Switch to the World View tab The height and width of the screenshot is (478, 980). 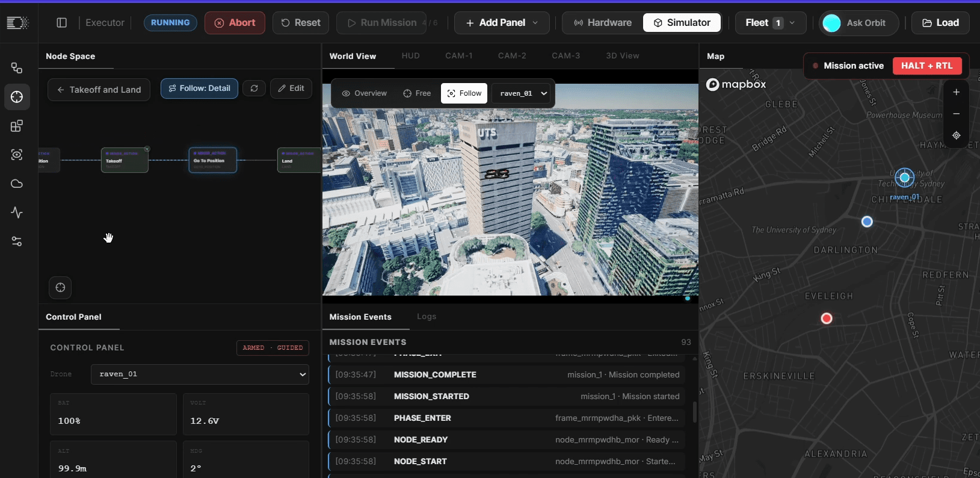(353, 56)
